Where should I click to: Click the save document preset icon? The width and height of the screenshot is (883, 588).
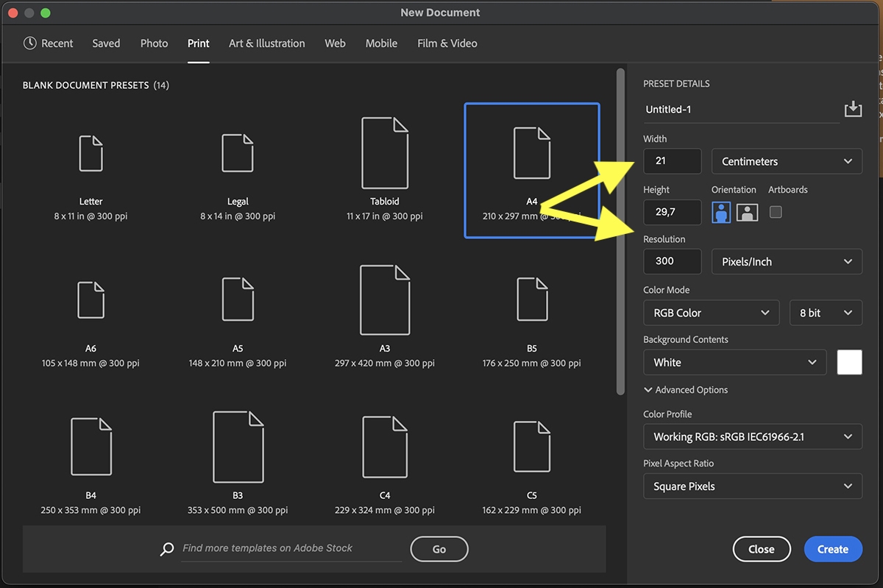pyautogui.click(x=853, y=110)
